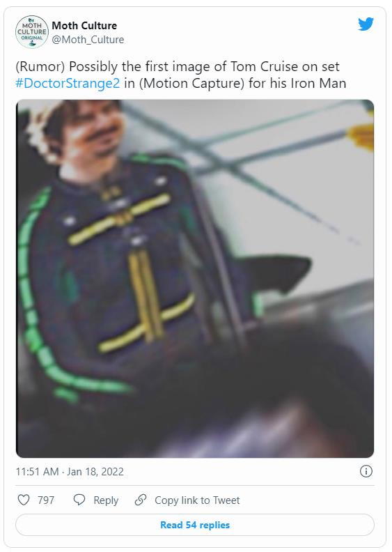Visit the @Moth_Culture handle link
This screenshot has width=392, height=552.
88,40
